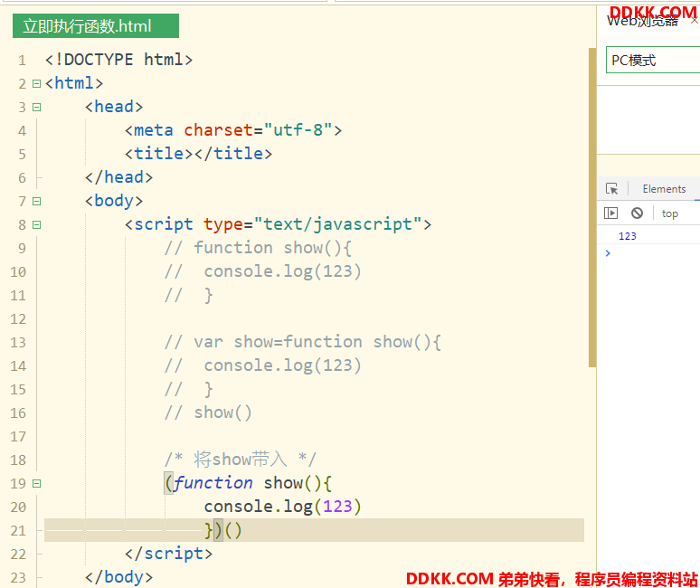700x588 pixels.
Task: Click the 123 console output value
Action: click(x=628, y=236)
